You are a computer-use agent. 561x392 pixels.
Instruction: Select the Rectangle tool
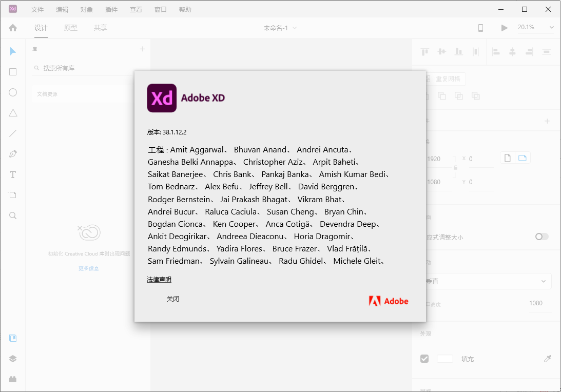12,72
